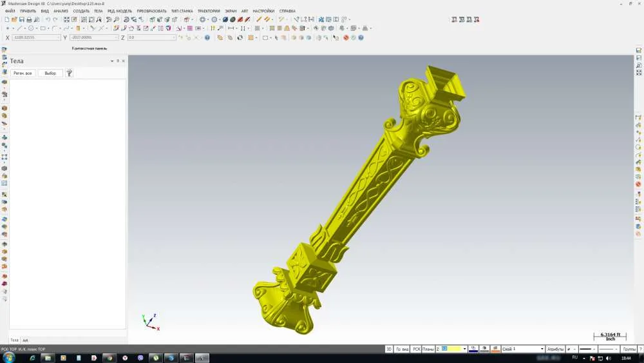
Task: Click the blue help icon beside coordinate fields
Action: (207, 37)
